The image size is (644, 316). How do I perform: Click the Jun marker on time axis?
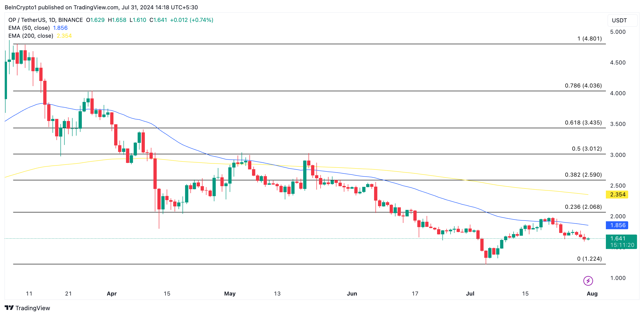click(x=352, y=293)
